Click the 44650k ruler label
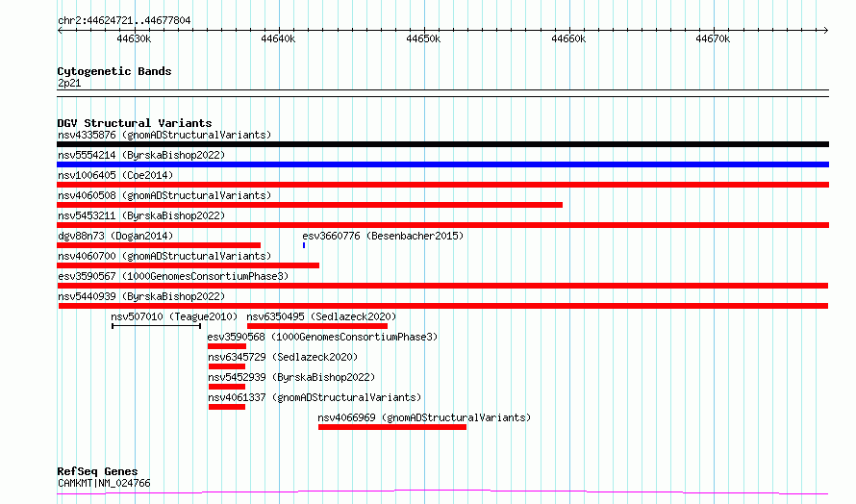Image resolution: width=856 pixels, height=504 pixels. click(x=423, y=38)
